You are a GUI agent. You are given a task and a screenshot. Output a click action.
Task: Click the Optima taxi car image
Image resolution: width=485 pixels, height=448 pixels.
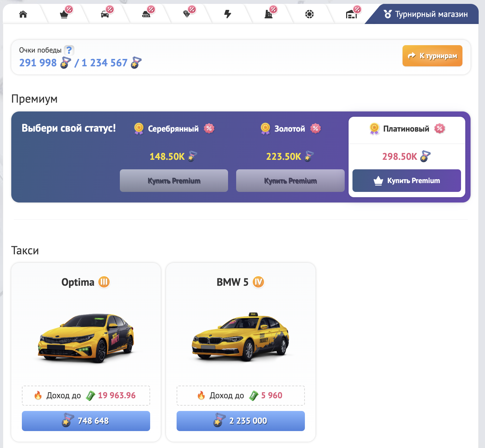click(x=86, y=338)
